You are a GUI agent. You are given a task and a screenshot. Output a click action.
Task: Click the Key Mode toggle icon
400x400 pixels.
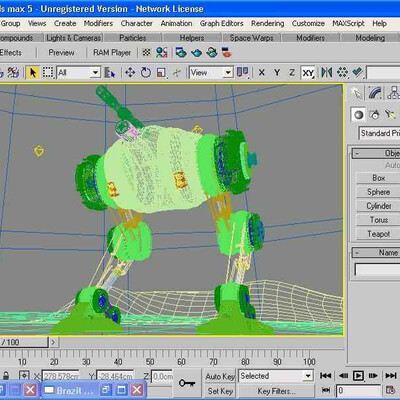[x=326, y=390]
